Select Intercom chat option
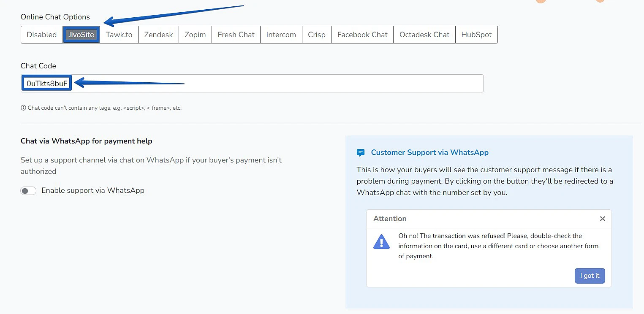The width and height of the screenshot is (644, 314). (281, 35)
